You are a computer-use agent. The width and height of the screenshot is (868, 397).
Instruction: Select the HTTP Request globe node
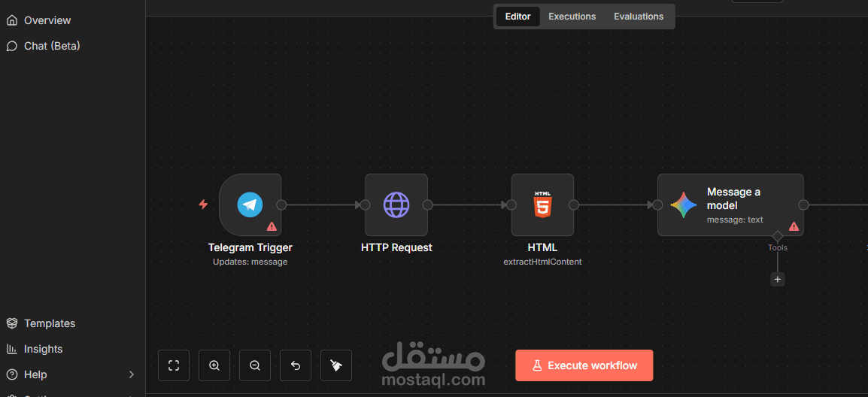pos(396,205)
